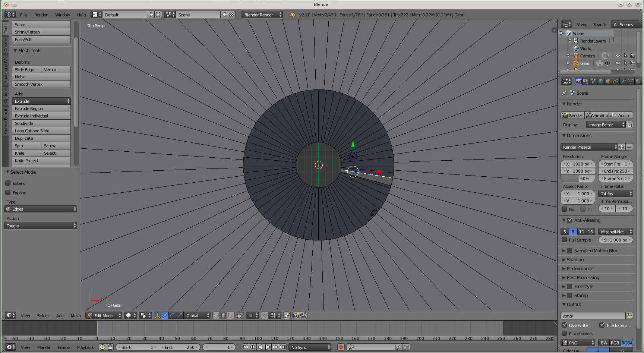Image resolution: width=644 pixels, height=353 pixels.
Task: Open the File menu
Action: (23, 15)
